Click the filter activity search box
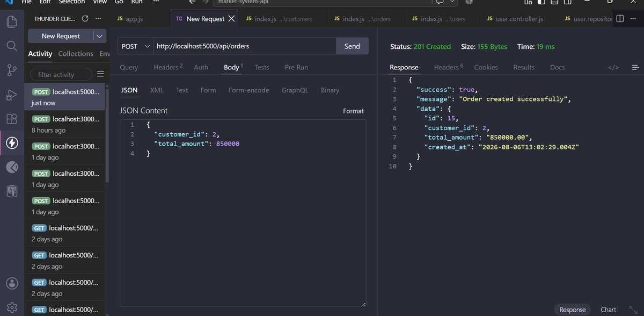The height and width of the screenshot is (316, 644). click(x=61, y=74)
